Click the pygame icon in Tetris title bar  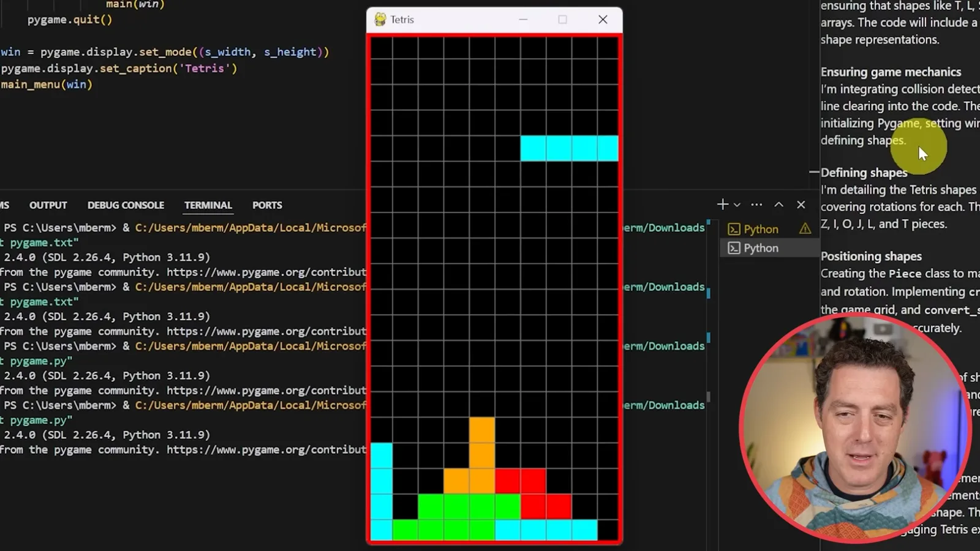tap(380, 20)
